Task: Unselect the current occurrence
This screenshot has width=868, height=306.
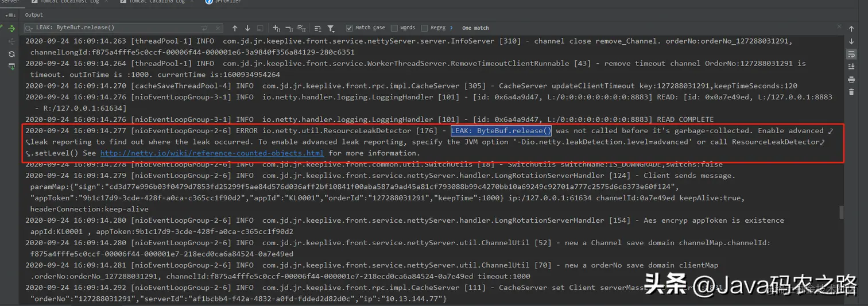Action: (289, 28)
